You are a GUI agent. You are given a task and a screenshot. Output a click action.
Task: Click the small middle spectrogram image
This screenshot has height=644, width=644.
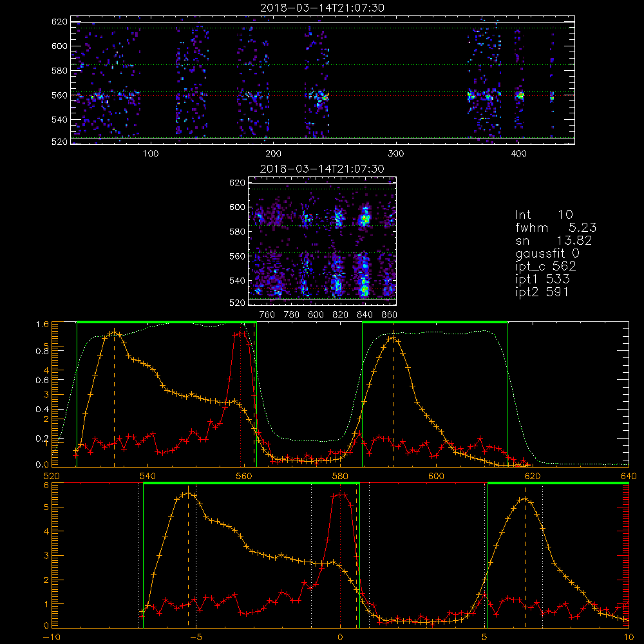[x=323, y=241]
